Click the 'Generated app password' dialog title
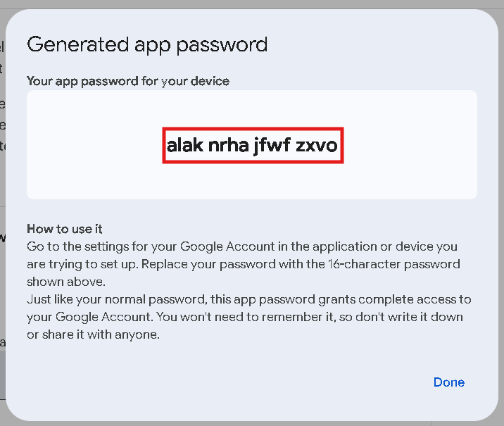The image size is (504, 426). pyautogui.click(x=147, y=44)
